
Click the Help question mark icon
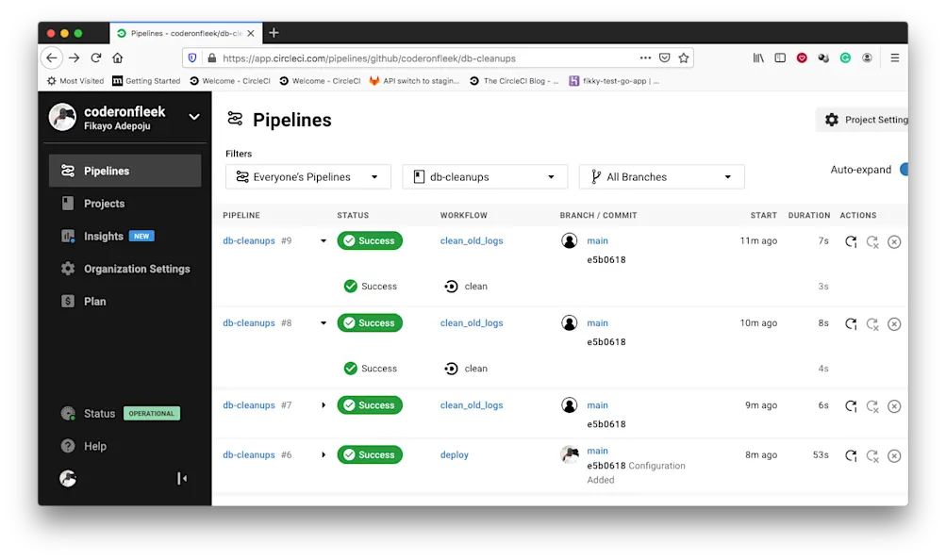[68, 446]
